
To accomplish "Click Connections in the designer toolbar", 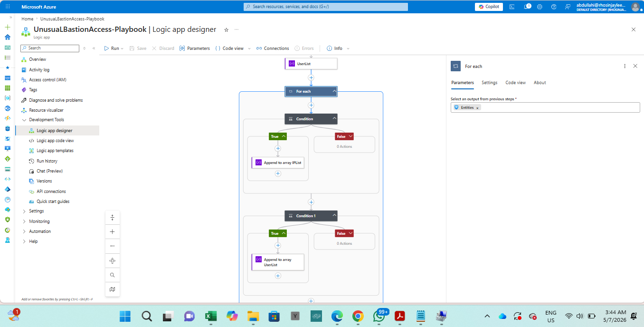I will tap(273, 48).
